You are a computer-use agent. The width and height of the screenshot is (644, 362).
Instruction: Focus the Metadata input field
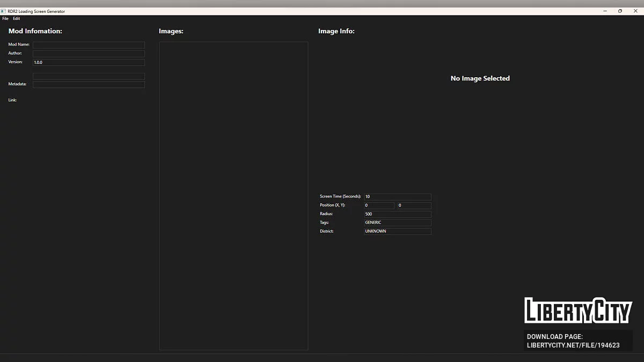pos(89,85)
